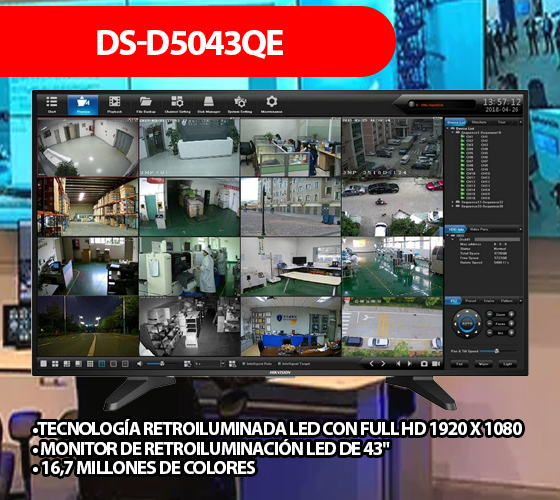This screenshot has width=560, height=500.
Task: Expand the last Sequence33 tree node
Action: 452,206
